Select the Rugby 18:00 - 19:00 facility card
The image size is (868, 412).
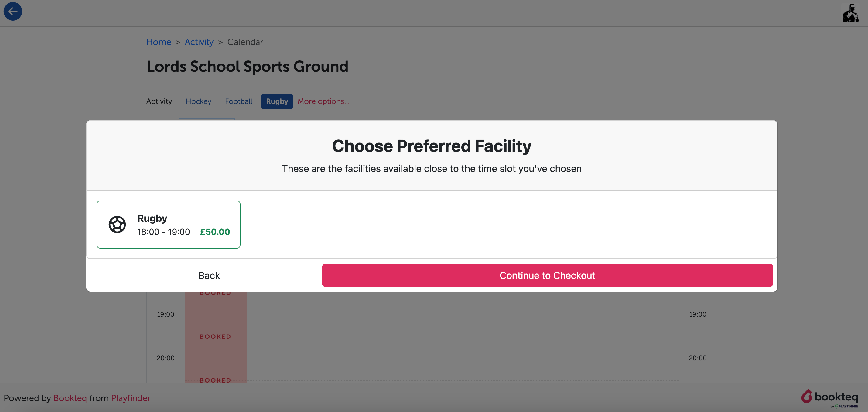[169, 225]
